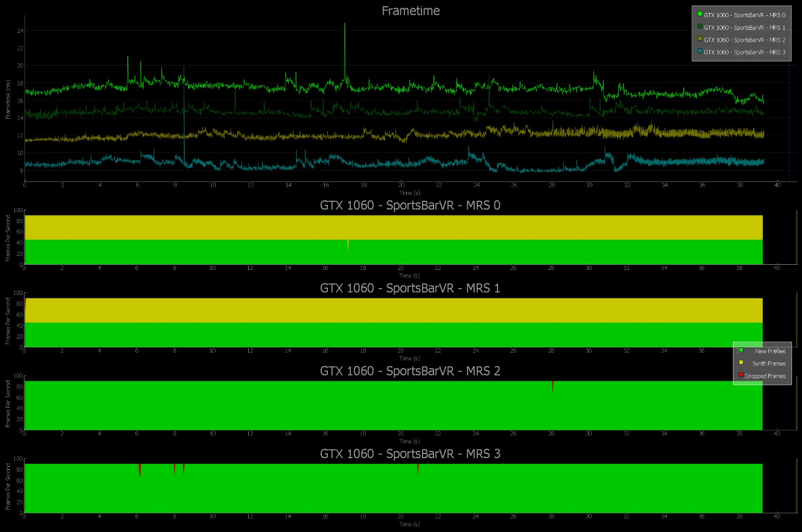Select the red Dropped Frames legend marker
This screenshot has width=802, height=532.
point(741,375)
